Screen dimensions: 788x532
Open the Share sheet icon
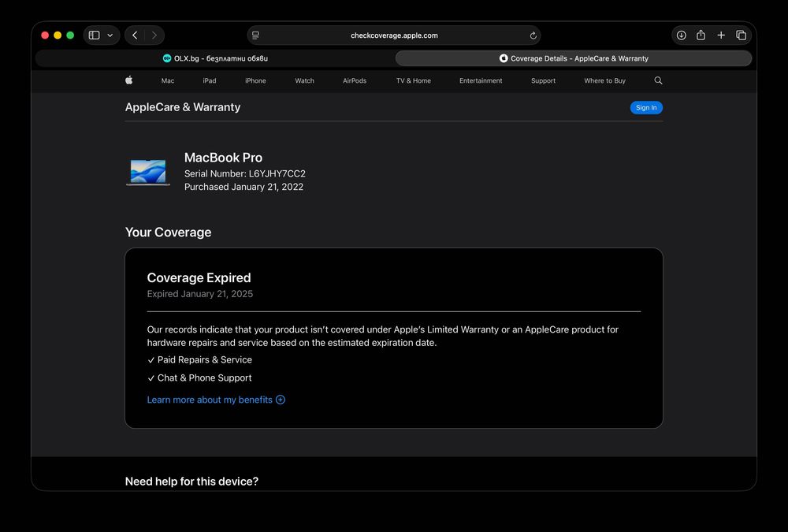tap(701, 35)
